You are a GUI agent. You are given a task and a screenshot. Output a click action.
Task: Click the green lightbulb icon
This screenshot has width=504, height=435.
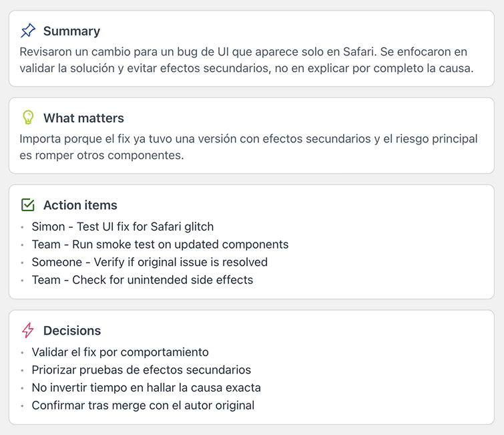(x=28, y=118)
